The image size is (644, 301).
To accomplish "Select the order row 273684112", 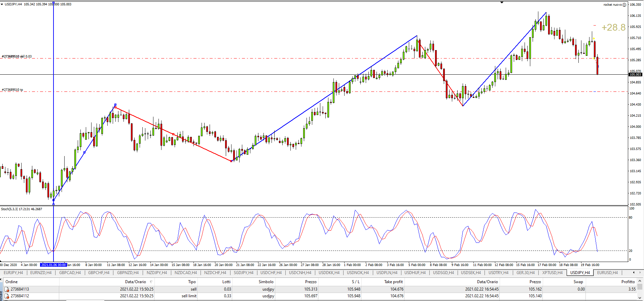I will click(x=320, y=296).
